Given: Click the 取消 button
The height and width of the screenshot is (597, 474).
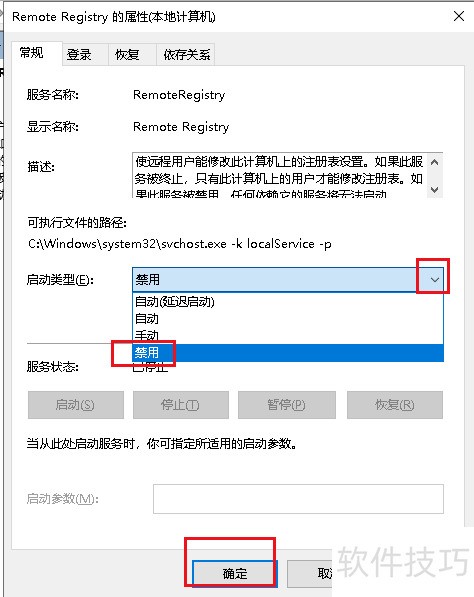Looking at the screenshot, I should (310, 573).
